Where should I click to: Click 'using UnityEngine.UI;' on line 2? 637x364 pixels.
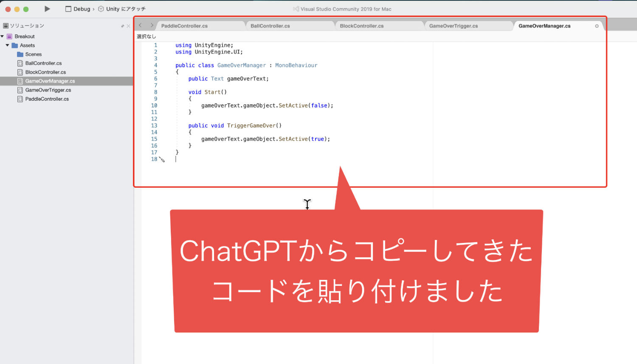point(209,52)
